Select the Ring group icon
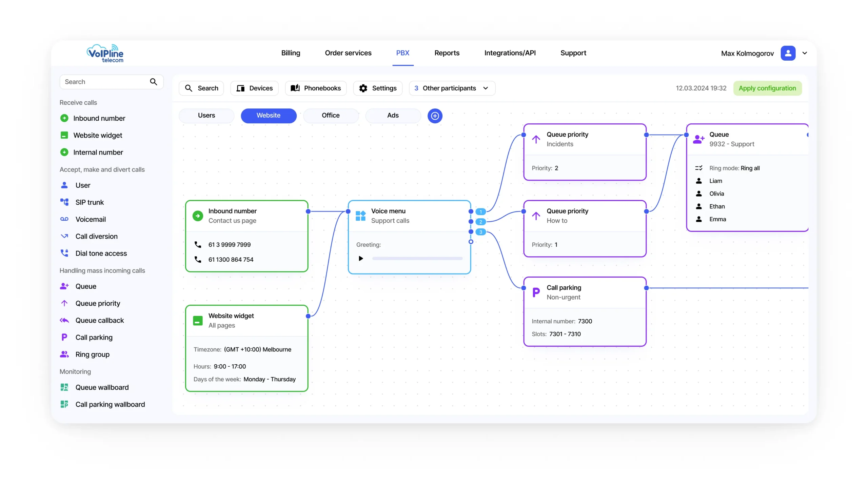This screenshot has width=868, height=485. coord(64,354)
